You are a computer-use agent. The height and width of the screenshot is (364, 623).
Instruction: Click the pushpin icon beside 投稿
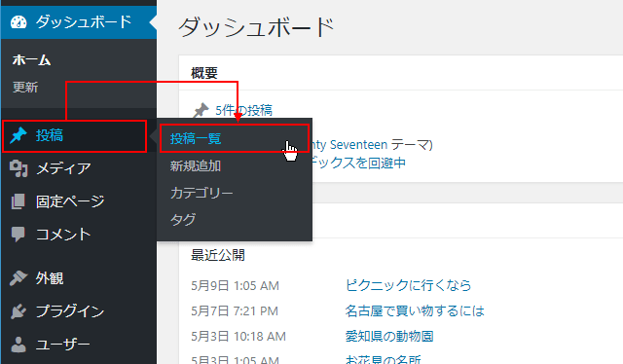coord(18,135)
